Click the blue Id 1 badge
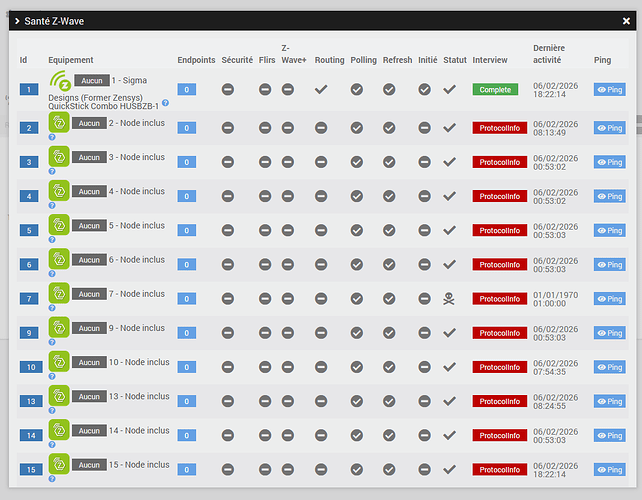This screenshot has width=642, height=500. coord(29,89)
